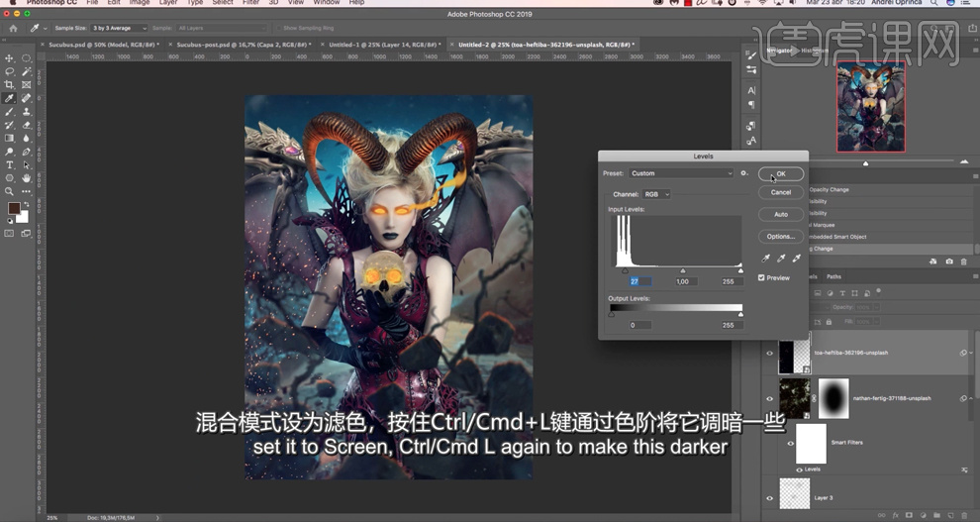Screen dimensions: 980x522
Task: Select the Zoom tool in toolbar
Action: coord(10,192)
